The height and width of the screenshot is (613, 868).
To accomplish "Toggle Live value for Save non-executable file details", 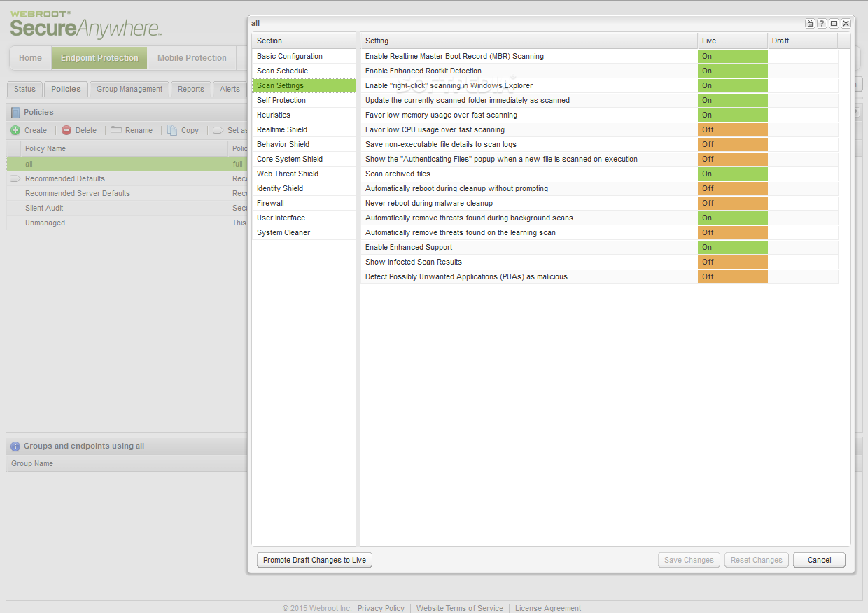I will coord(732,144).
